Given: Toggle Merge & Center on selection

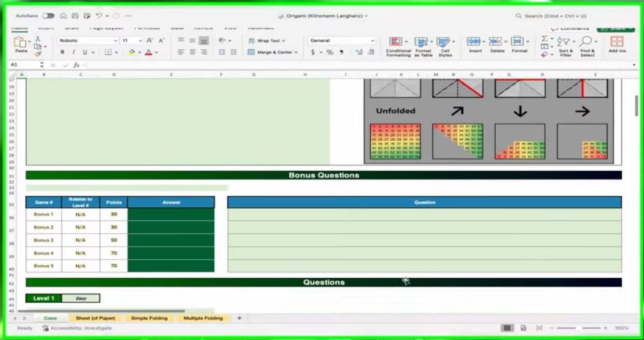Looking at the screenshot, I should coord(272,52).
